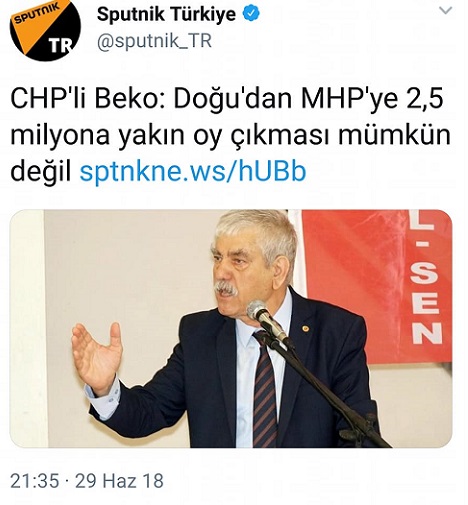Viewport: 468px width, 505px height.
Task: Click the TR letters on the avatar
Action: [61, 46]
